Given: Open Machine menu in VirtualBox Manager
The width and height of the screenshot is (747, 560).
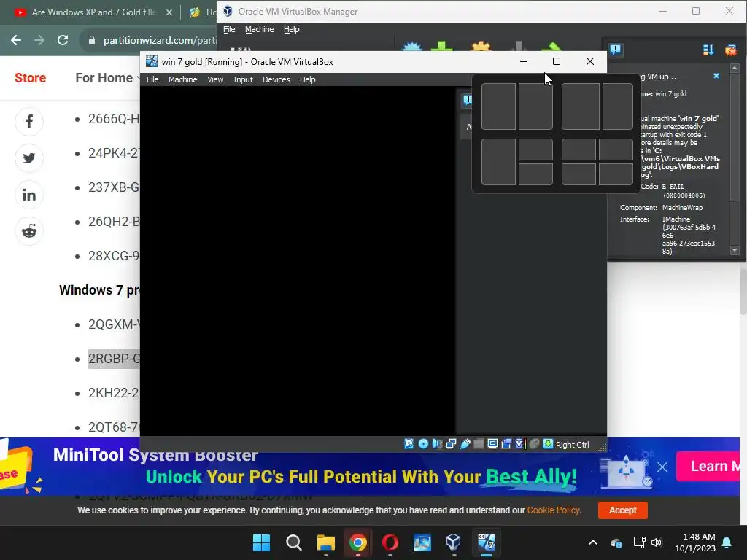Looking at the screenshot, I should [259, 29].
